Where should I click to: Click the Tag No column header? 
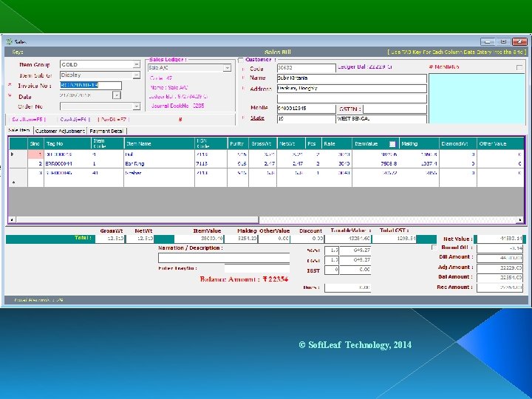[67, 143]
